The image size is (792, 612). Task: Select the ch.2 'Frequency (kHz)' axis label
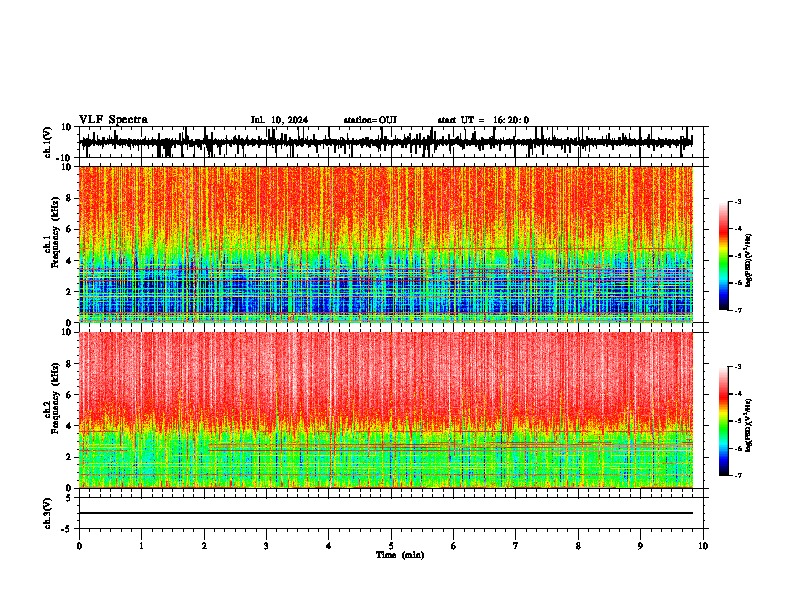(x=55, y=398)
